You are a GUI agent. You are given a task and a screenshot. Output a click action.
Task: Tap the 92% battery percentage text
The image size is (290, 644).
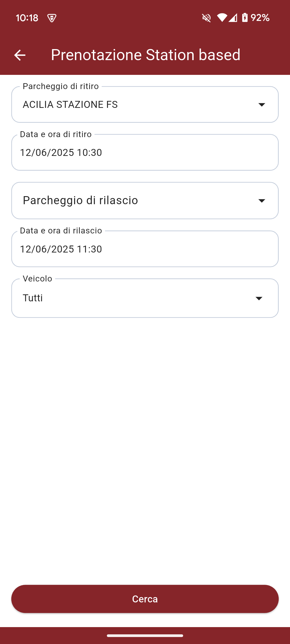260,18
